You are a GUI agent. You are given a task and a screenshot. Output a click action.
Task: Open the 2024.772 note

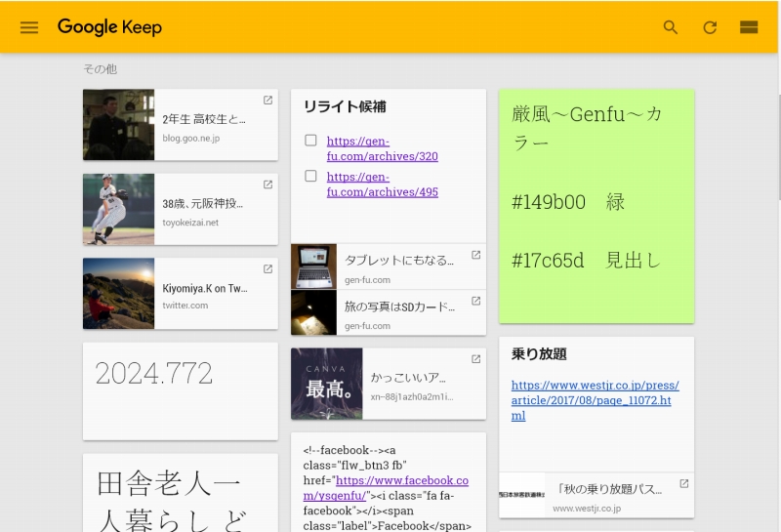pyautogui.click(x=181, y=391)
